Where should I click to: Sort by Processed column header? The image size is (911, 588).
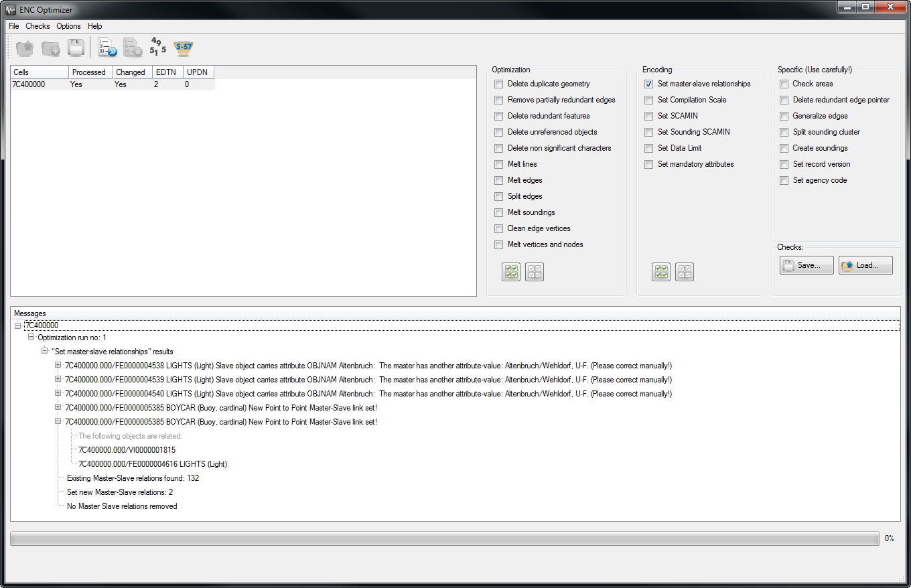tap(90, 72)
